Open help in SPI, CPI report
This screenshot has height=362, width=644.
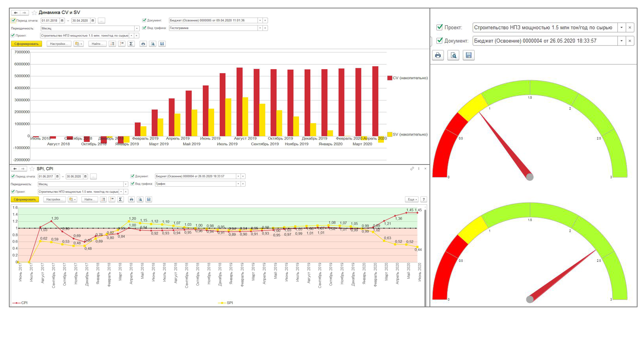coord(423,200)
